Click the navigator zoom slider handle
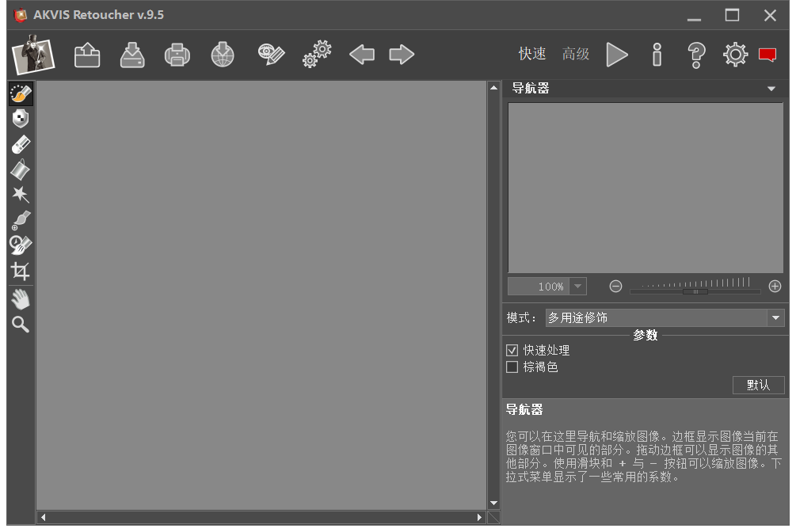 [695, 291]
